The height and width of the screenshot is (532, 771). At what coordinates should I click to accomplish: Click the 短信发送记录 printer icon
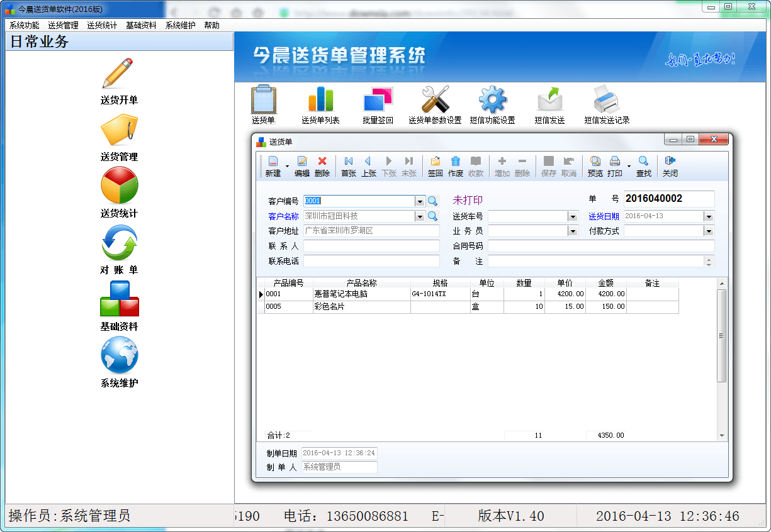coord(606,101)
